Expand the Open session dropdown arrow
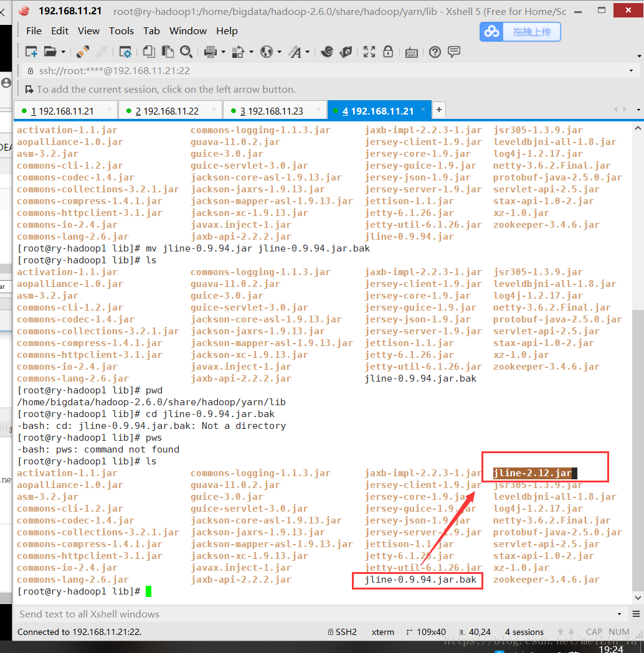644x653 pixels. [64, 52]
